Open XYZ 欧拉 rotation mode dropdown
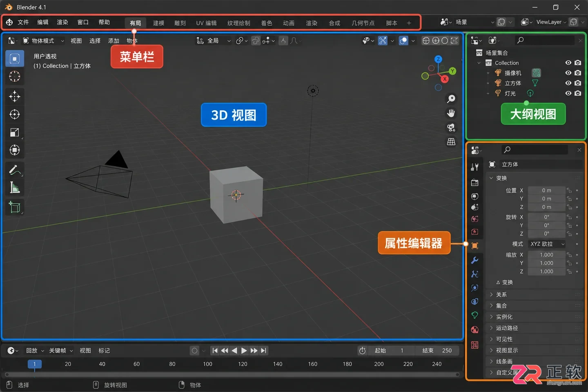Image resolution: width=588 pixels, height=392 pixels. (547, 244)
